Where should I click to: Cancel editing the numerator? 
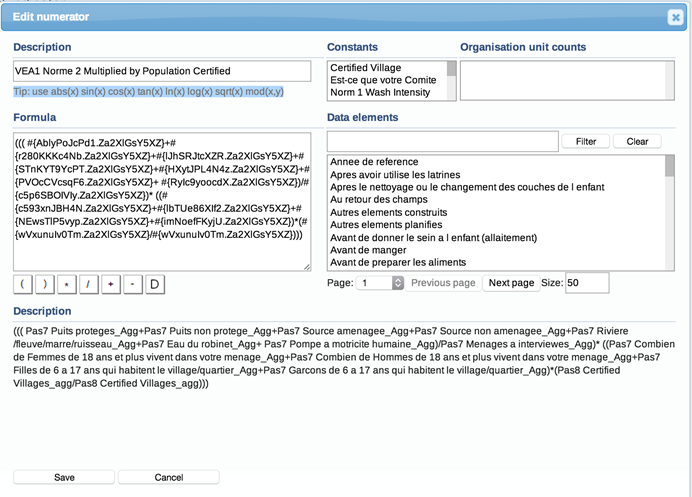168,477
